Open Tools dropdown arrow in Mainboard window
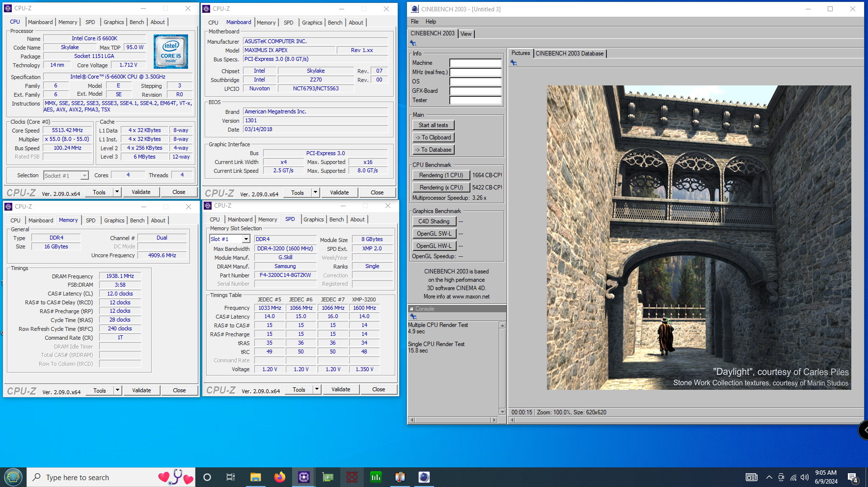Image resolution: width=868 pixels, height=487 pixels. coord(316,192)
